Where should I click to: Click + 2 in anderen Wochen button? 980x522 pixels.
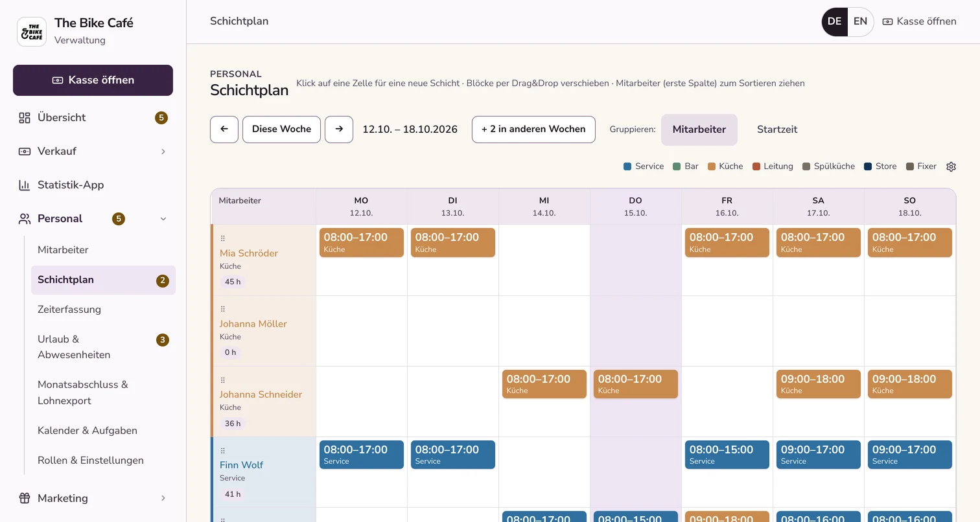[533, 130]
